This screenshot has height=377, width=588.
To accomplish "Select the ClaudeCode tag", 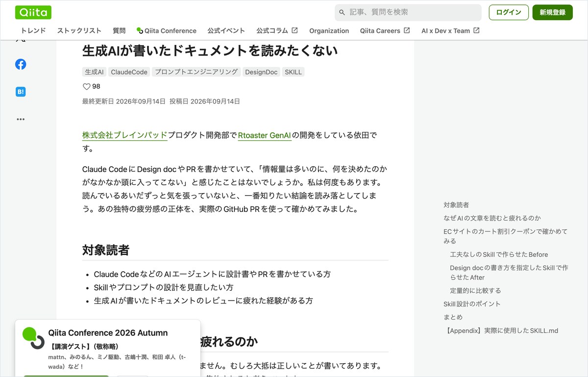I will 129,72.
